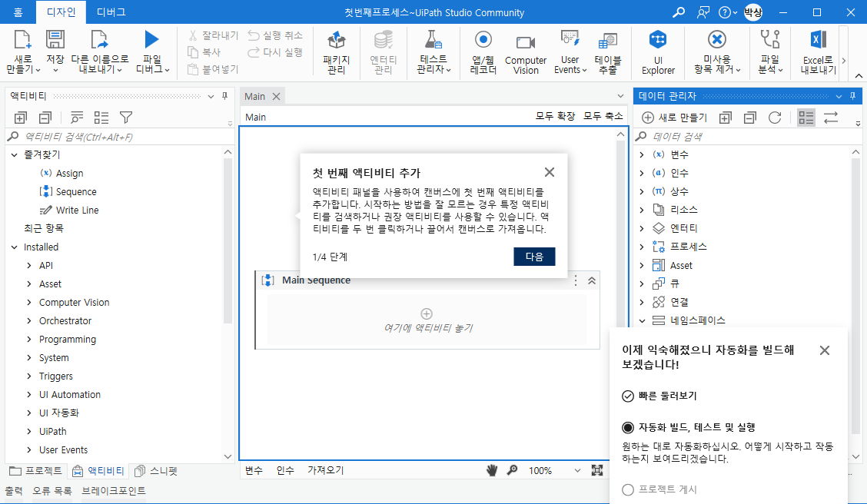867x504 pixels.
Task: Open Test Manager (테스트 관리자)
Action: point(433,53)
